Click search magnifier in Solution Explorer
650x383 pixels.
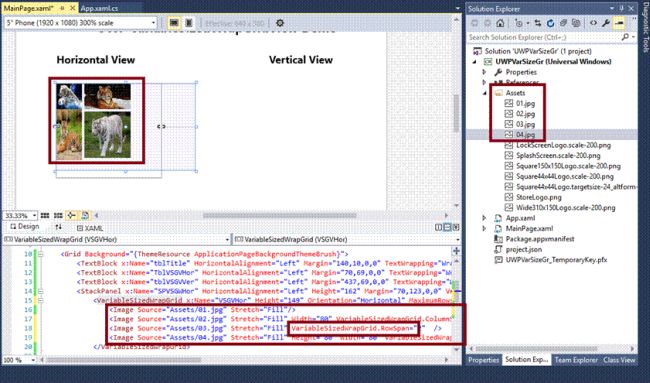pos(625,37)
